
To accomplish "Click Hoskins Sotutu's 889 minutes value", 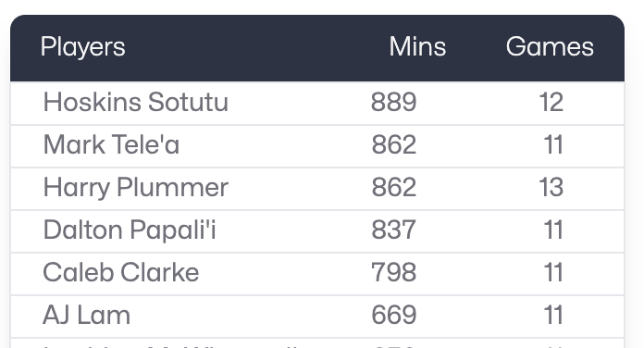I will coord(394,102).
